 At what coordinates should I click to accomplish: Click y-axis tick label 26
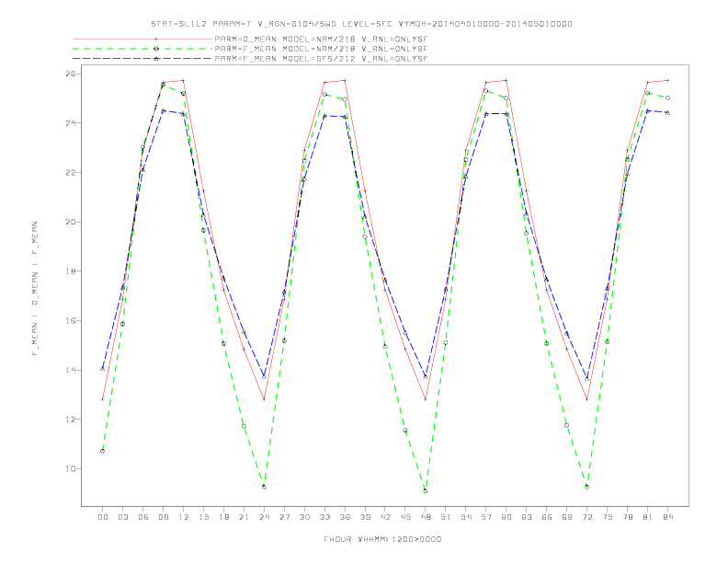pyautogui.click(x=70, y=74)
